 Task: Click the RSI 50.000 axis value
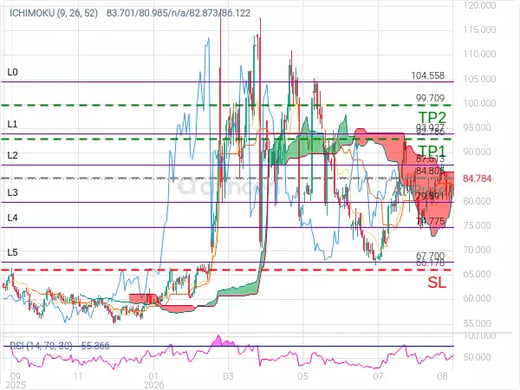477,357
